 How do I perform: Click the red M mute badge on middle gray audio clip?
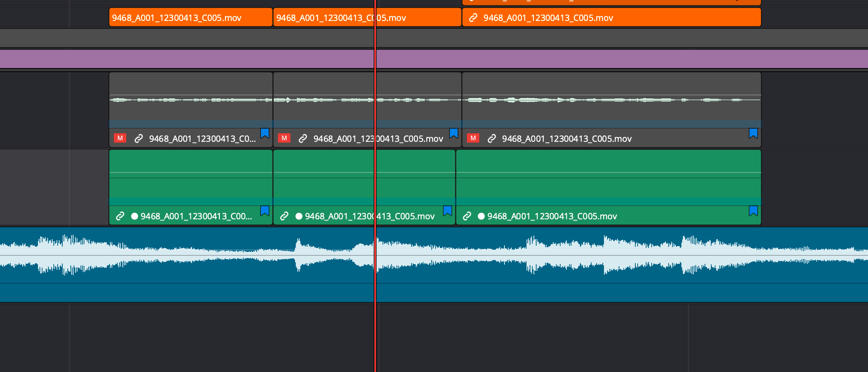pyautogui.click(x=284, y=138)
